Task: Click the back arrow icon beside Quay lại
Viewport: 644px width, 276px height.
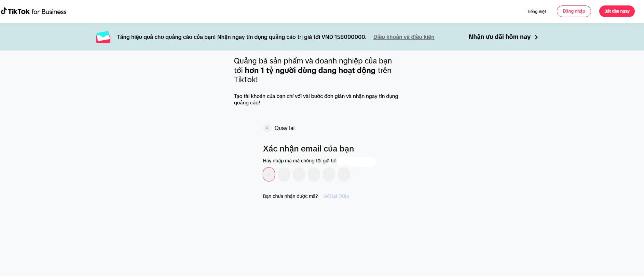Action: (x=267, y=128)
